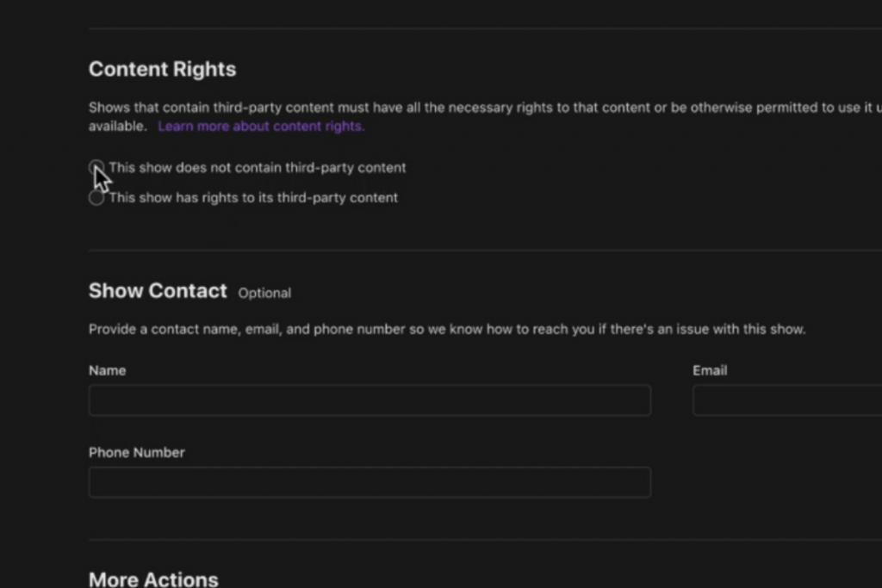Click the More Actions section heading
This screenshot has height=588, width=882.
(x=153, y=579)
